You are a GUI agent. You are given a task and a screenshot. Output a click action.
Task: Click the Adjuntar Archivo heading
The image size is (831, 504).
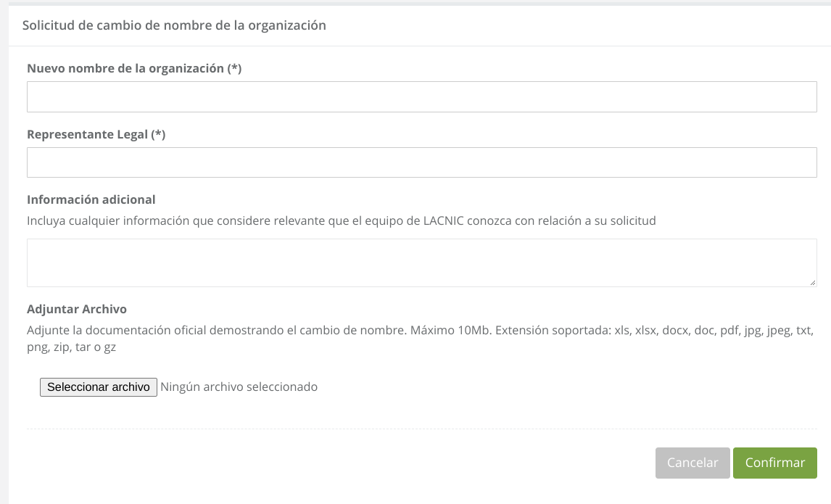point(77,309)
